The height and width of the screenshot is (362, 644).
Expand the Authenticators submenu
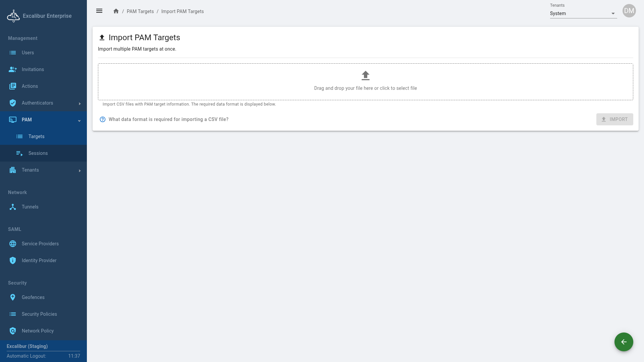(79, 104)
